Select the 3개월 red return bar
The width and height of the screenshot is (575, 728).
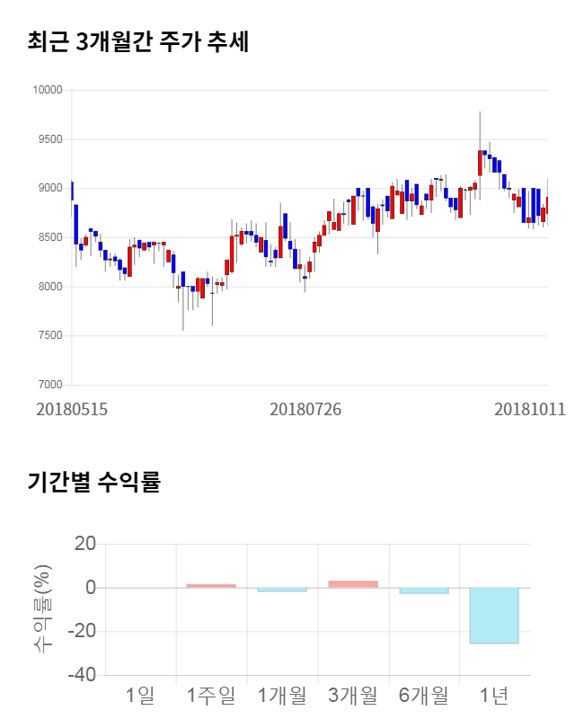[352, 584]
